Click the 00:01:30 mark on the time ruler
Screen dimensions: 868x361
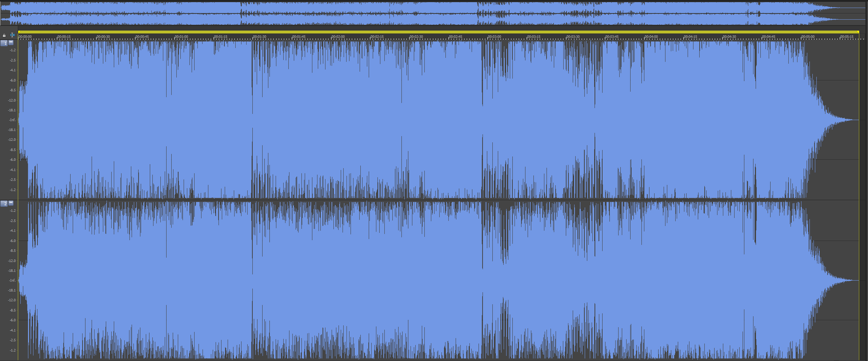pos(260,37)
